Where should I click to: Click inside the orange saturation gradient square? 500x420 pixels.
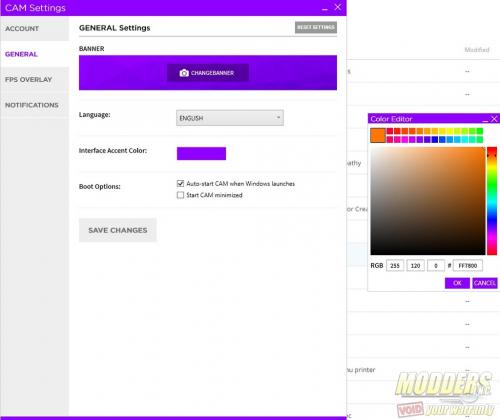[x=428, y=201]
